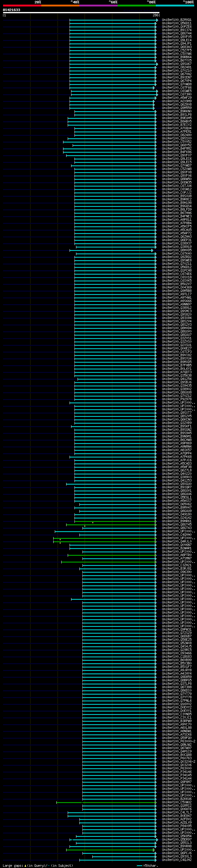
Task: Open UniRef100_B9VRH8 hit
Action: point(176,846)
